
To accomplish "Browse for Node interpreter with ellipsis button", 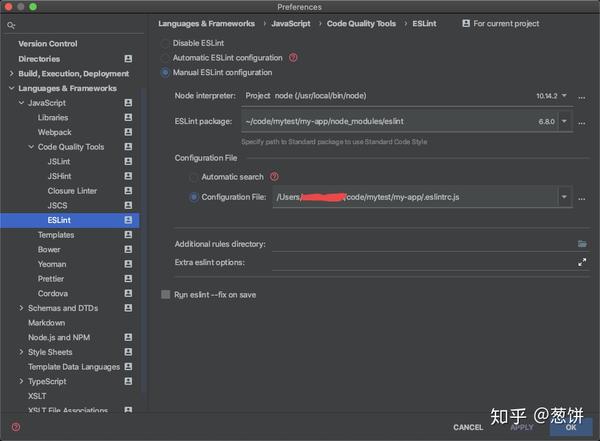I will click(582, 97).
